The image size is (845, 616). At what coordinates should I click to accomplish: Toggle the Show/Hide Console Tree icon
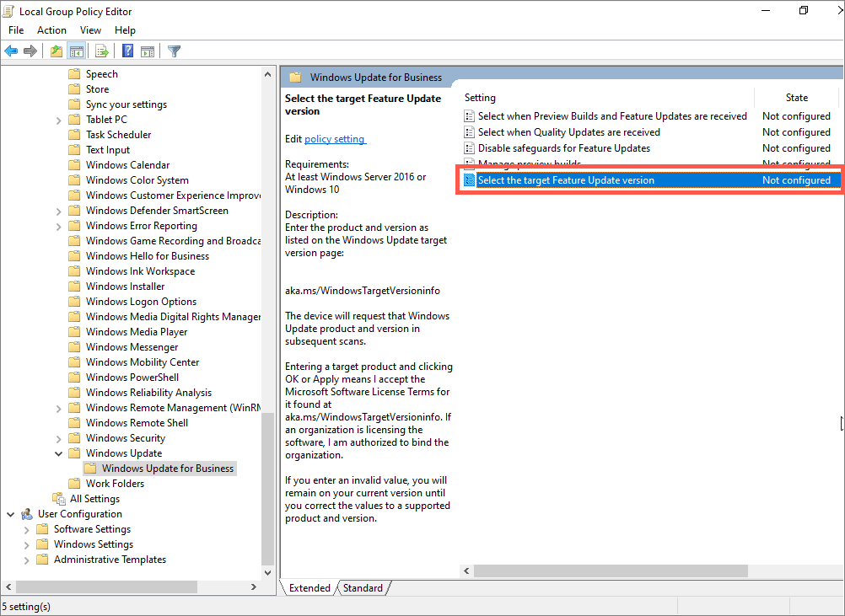tap(77, 51)
